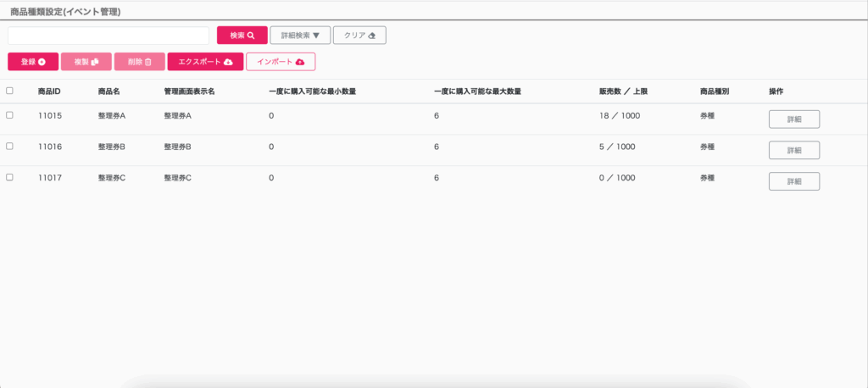Image resolution: width=868 pixels, height=388 pixels.
Task: Select the checkbox for product 11017
Action: click(x=9, y=178)
